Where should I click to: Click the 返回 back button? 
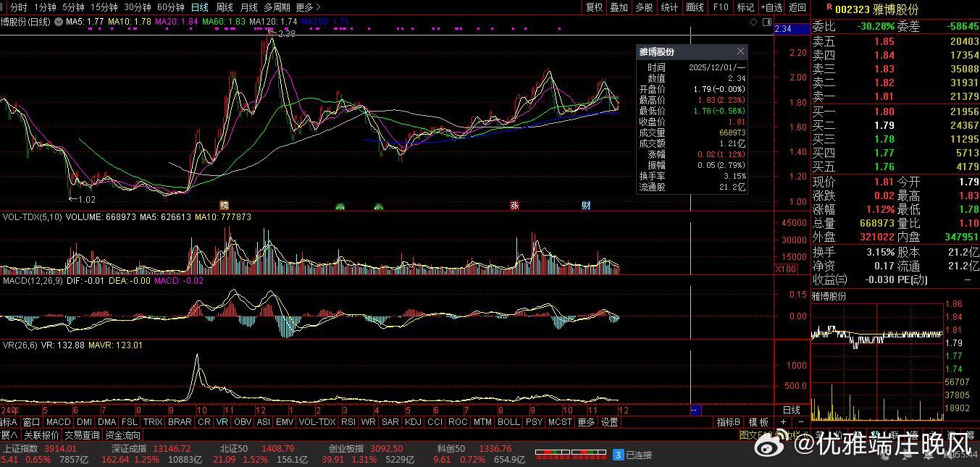click(797, 7)
